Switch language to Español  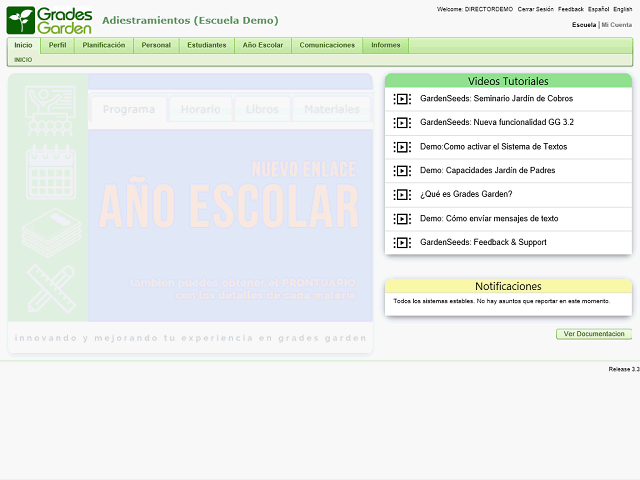598,9
